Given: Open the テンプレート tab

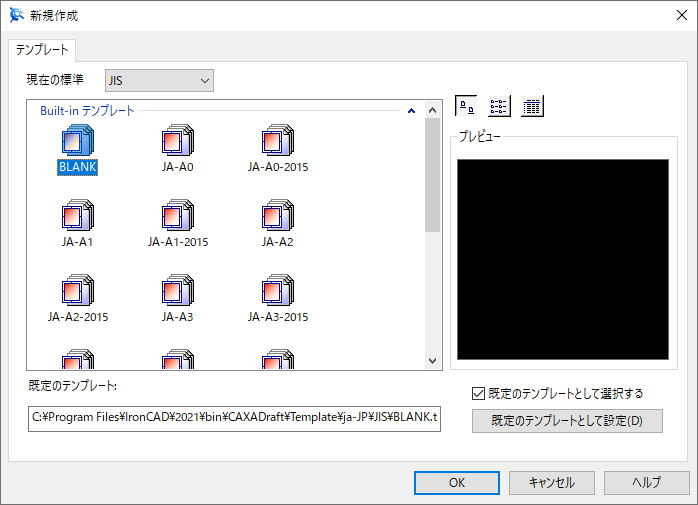Looking at the screenshot, I should click(42, 49).
